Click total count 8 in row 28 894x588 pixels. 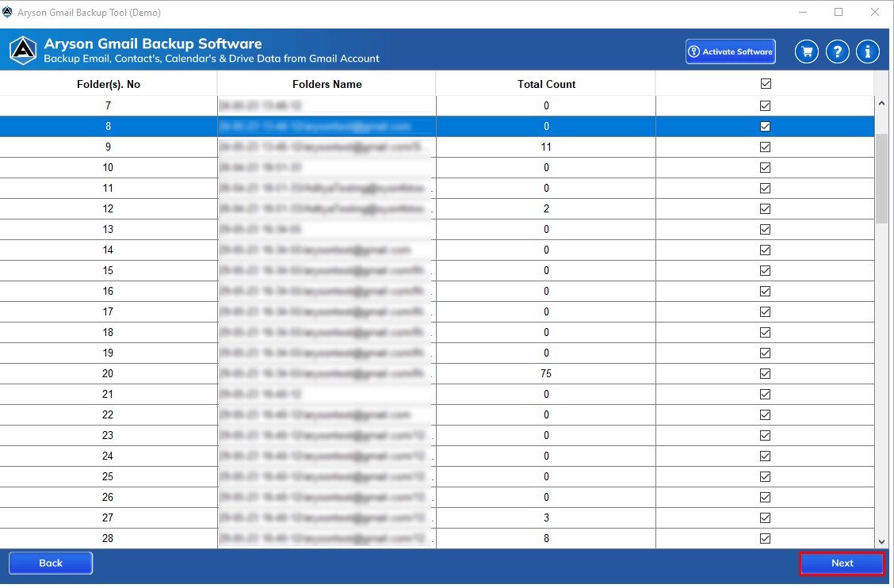pyautogui.click(x=546, y=538)
